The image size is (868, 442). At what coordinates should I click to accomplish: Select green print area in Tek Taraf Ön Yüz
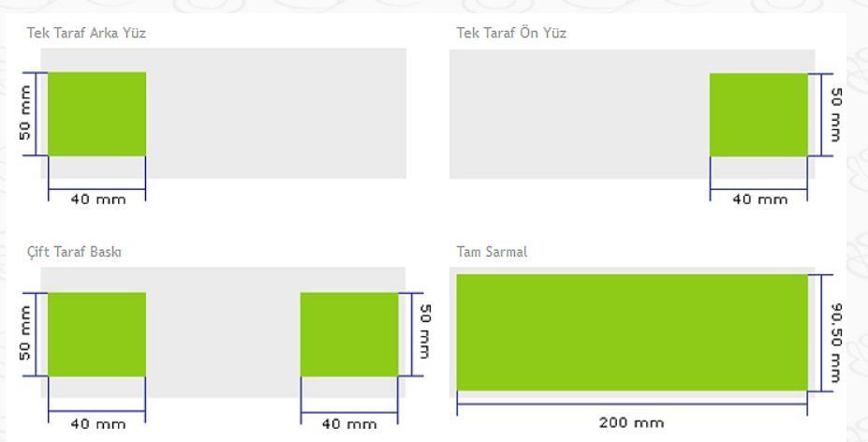pyautogui.click(x=758, y=114)
